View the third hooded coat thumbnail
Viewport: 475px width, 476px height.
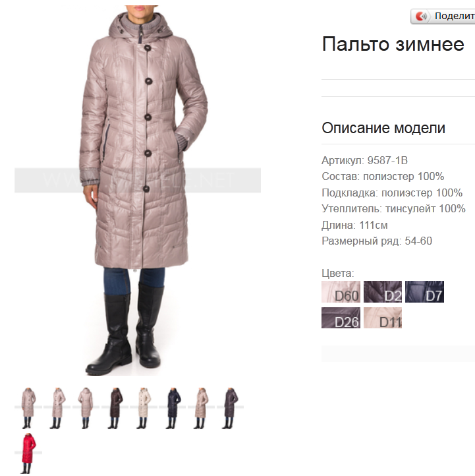86,407
